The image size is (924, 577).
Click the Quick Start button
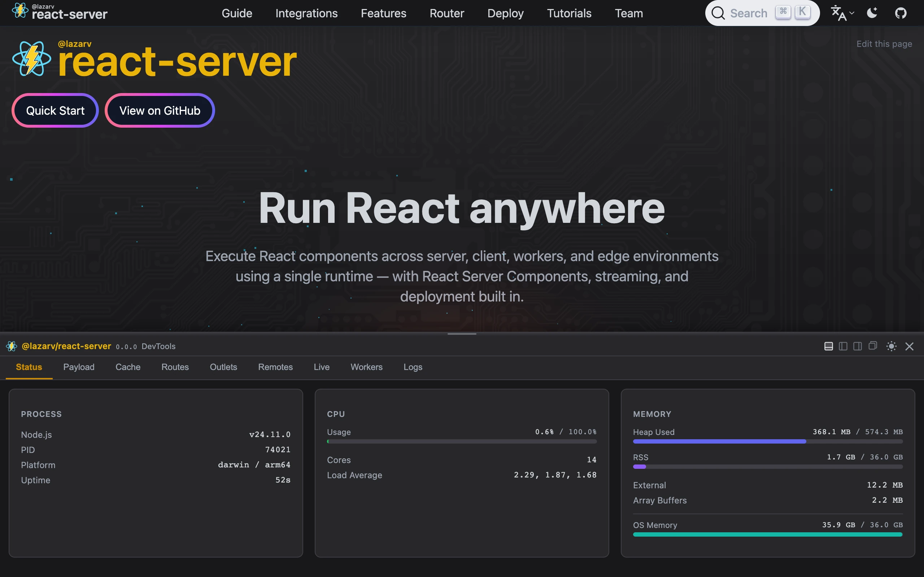[55, 111]
